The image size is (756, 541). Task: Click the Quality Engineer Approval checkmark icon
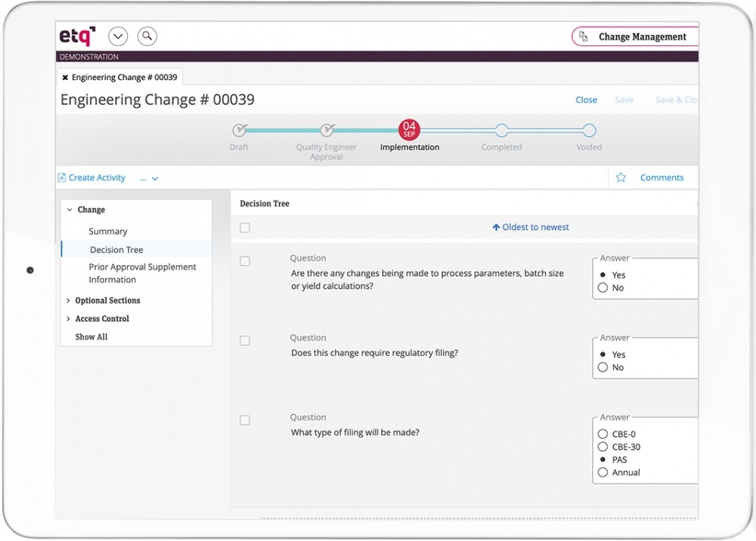click(327, 129)
